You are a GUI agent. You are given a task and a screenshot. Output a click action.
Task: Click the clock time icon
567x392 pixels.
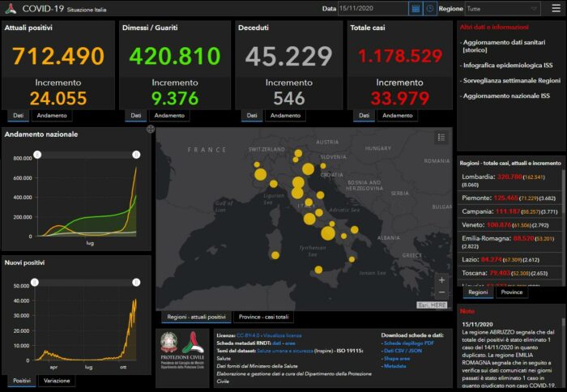[429, 9]
